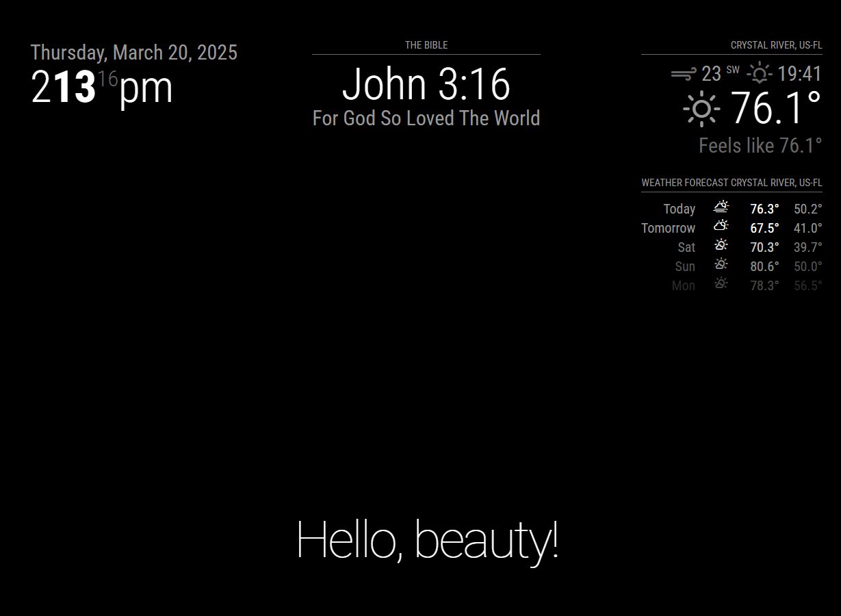Click the 19:41 sunset time

799,74
